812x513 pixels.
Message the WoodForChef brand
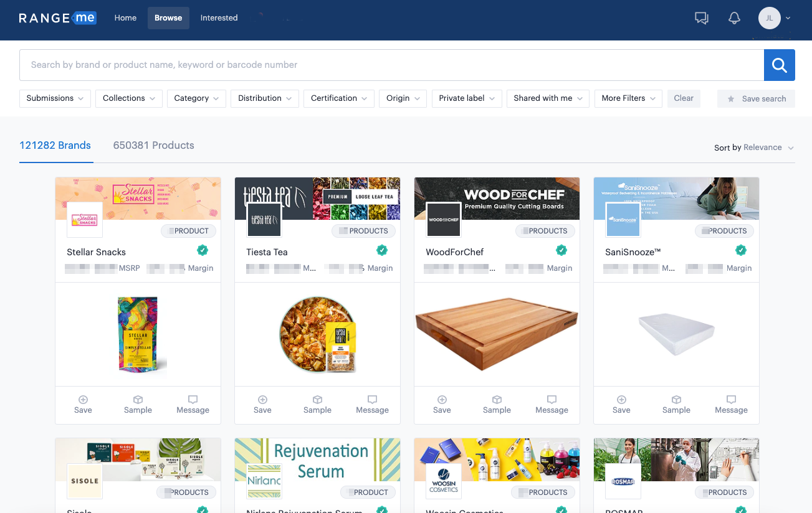tap(552, 404)
